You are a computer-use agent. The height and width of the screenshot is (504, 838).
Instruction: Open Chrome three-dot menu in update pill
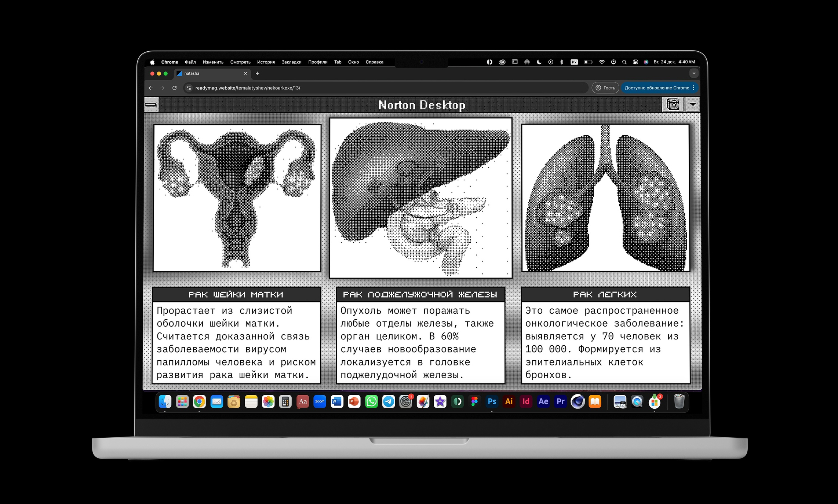(x=693, y=88)
